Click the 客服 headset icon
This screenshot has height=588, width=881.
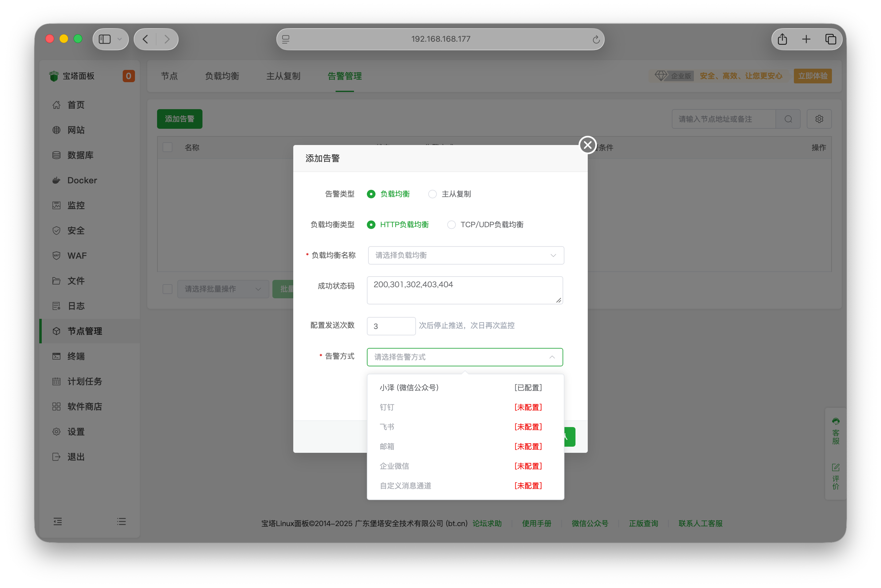pos(836,422)
